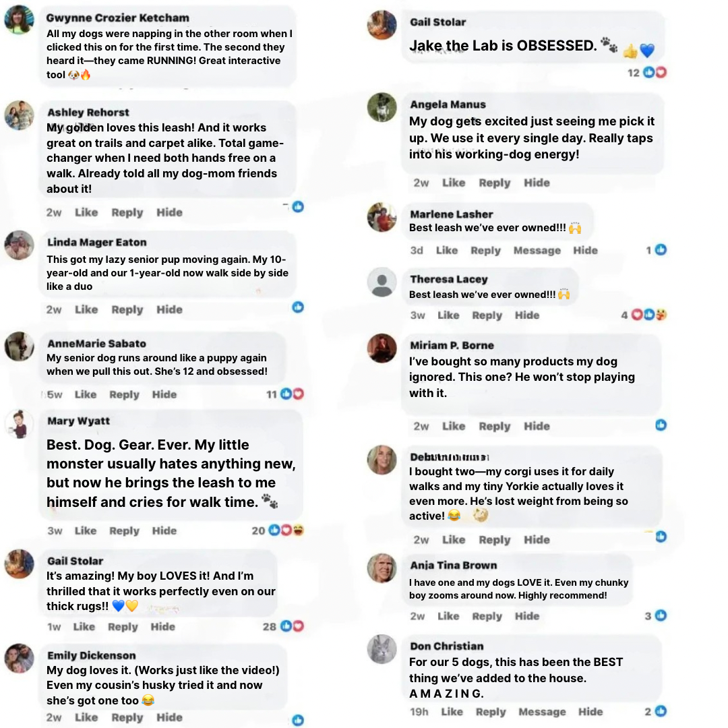Image resolution: width=728 pixels, height=728 pixels.
Task: Message Marlene Lasher from her comment
Action: click(537, 250)
